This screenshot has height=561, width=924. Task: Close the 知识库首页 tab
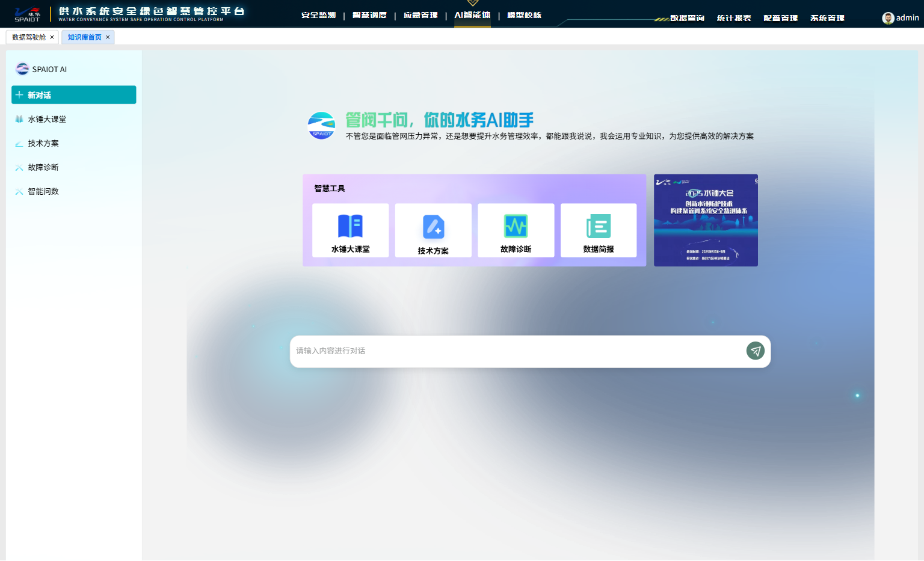click(x=108, y=37)
